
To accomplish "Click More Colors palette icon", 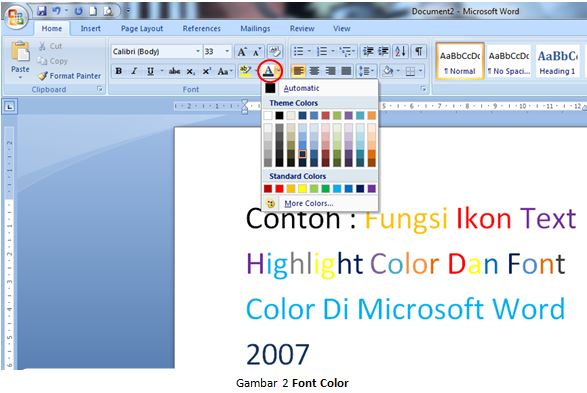I will [x=270, y=203].
